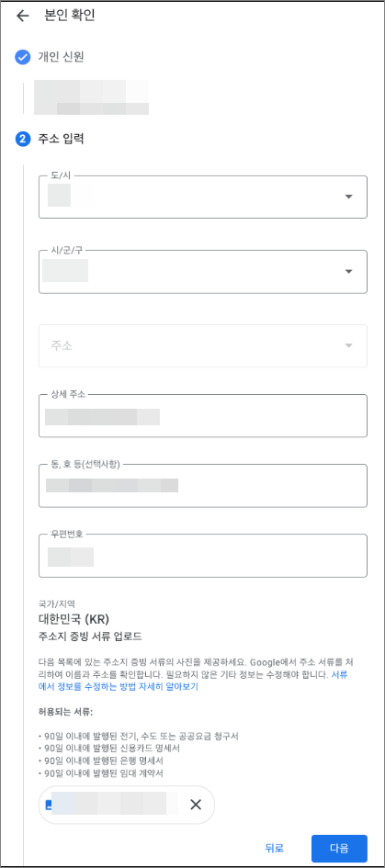
Task: Click the 뒤로 button
Action: click(x=274, y=848)
